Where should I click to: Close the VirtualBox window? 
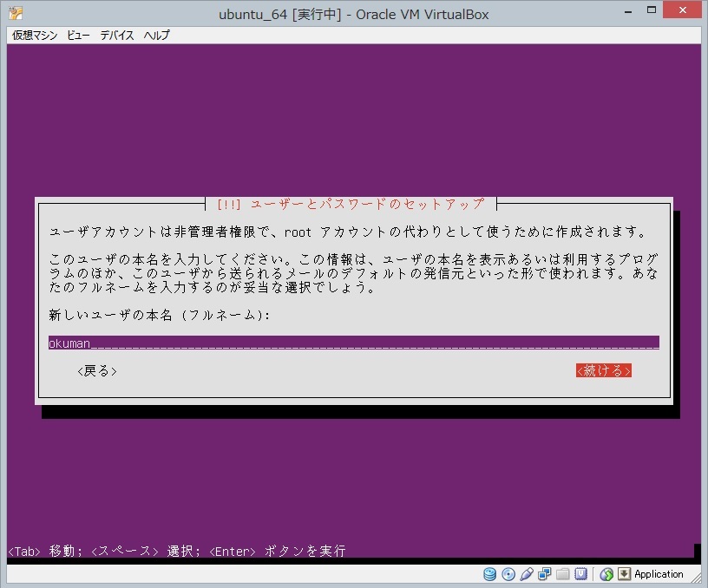coord(682,10)
